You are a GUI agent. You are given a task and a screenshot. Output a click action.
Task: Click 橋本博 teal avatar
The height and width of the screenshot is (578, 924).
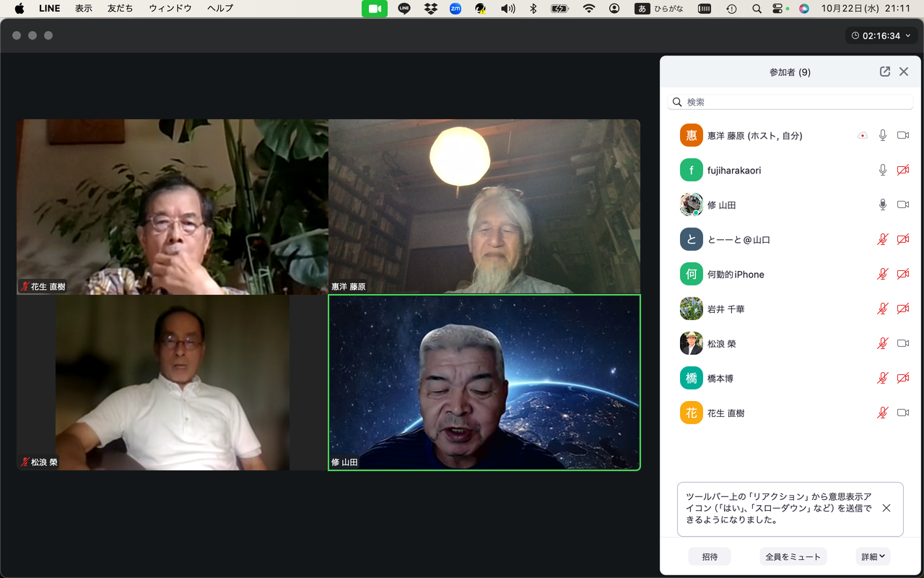tap(692, 378)
